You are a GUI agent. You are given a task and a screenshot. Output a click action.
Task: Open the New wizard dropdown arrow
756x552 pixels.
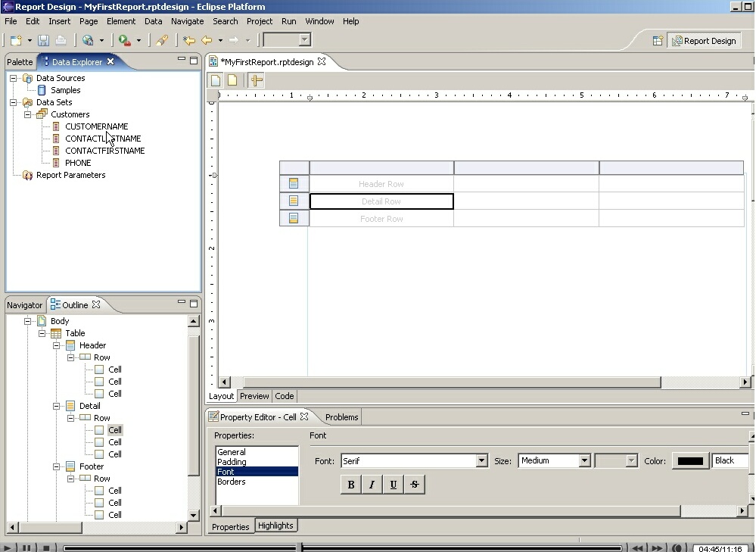(30, 41)
